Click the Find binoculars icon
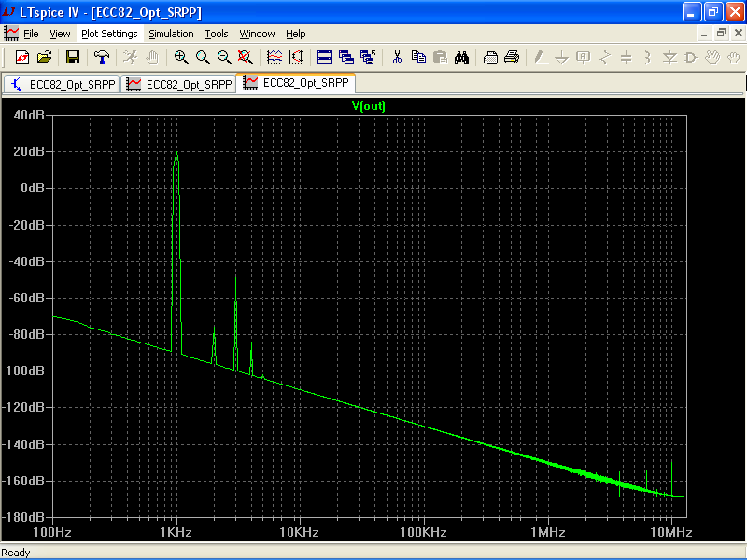 pos(461,58)
